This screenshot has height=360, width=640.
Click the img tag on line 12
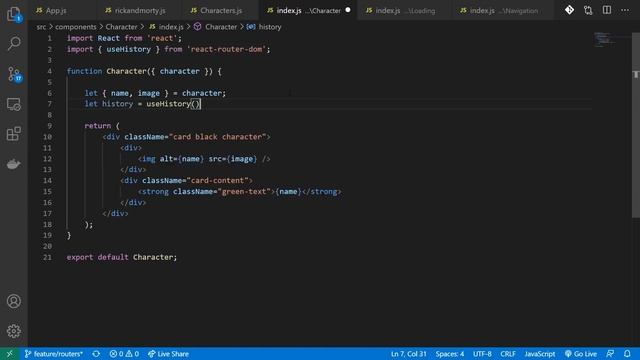click(x=204, y=159)
